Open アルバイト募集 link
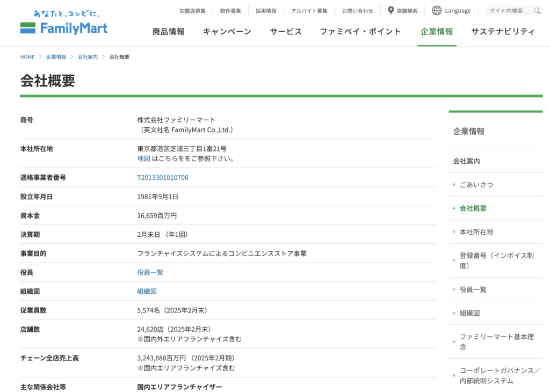 (309, 11)
